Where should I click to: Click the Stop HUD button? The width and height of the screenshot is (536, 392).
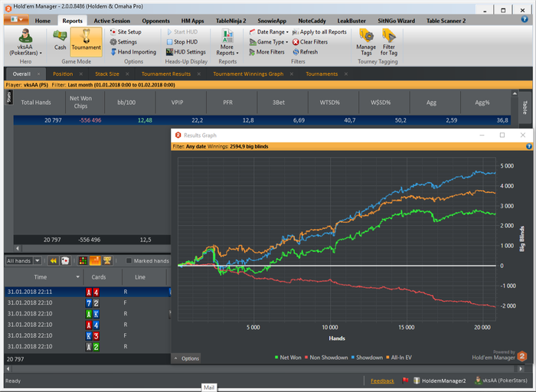pos(182,41)
